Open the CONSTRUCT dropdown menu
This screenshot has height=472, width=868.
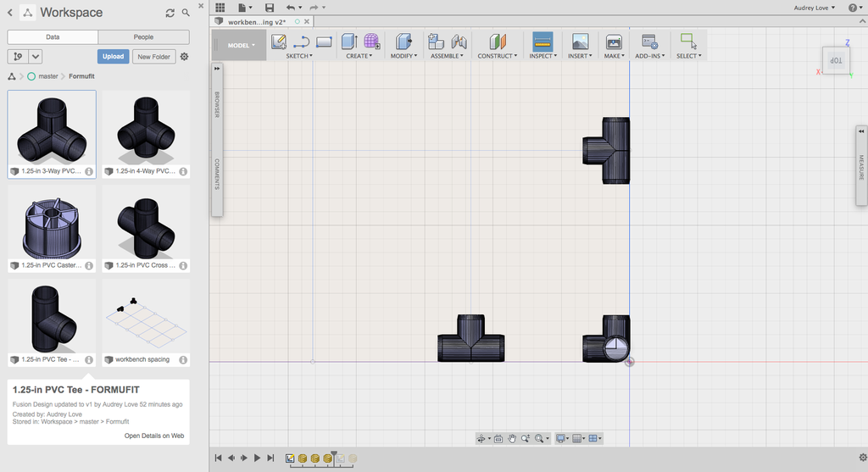click(x=498, y=56)
